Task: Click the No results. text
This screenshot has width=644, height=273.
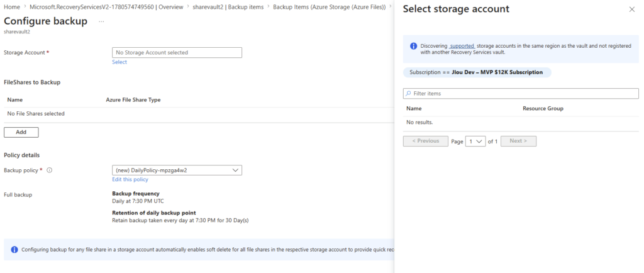Action: click(x=419, y=122)
